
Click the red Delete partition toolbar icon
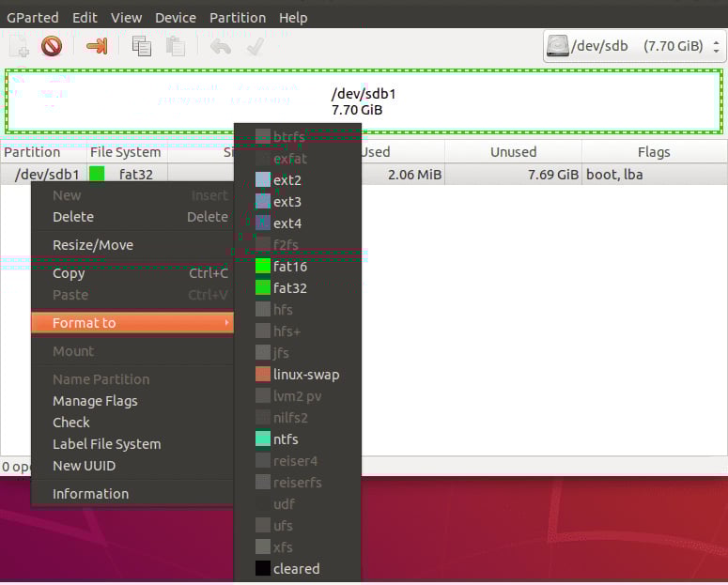[x=52, y=46]
